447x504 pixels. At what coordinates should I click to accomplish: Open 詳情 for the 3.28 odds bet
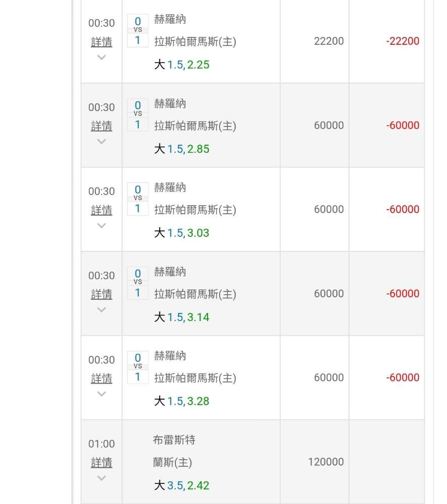tap(101, 379)
